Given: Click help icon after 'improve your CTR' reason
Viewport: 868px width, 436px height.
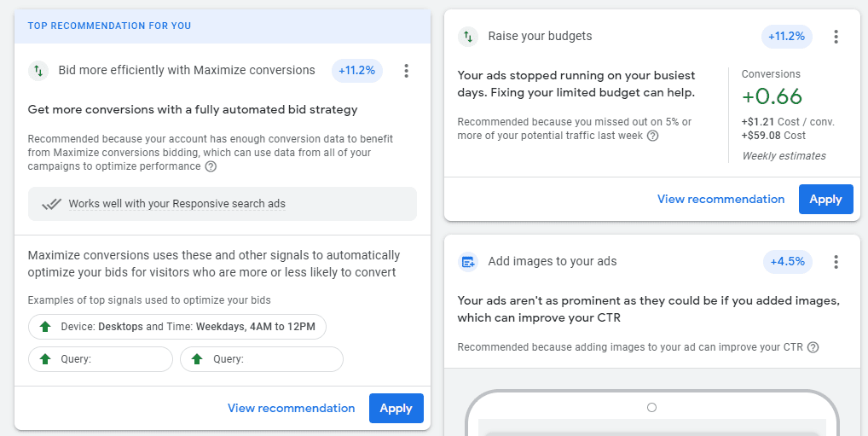Looking at the screenshot, I should [813, 347].
